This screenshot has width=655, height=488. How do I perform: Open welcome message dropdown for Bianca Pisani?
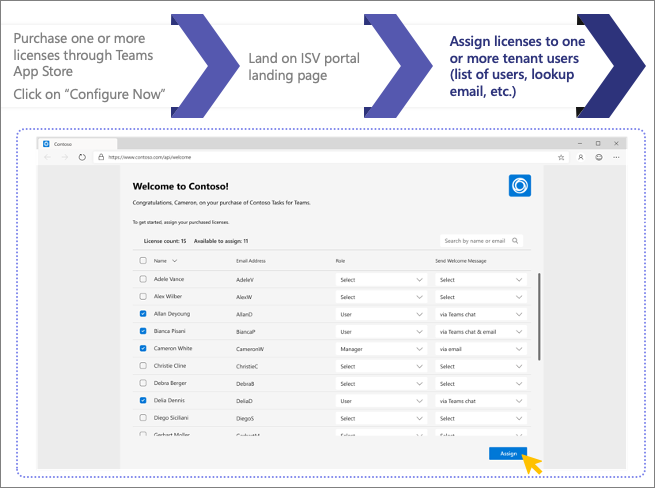coord(481,332)
